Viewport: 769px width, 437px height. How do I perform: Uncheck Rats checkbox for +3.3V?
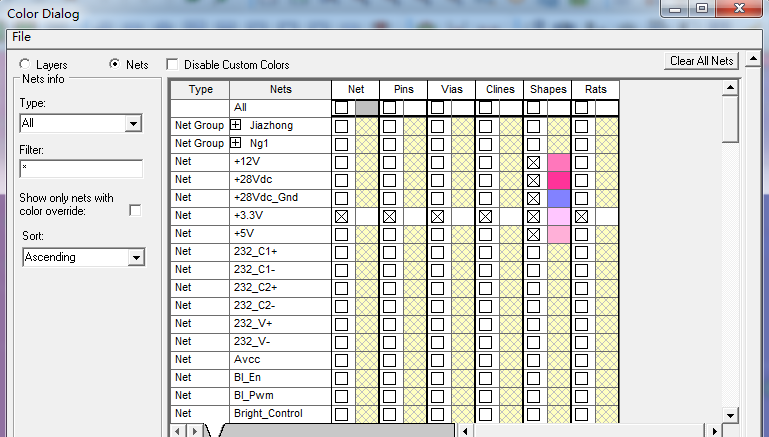581,216
